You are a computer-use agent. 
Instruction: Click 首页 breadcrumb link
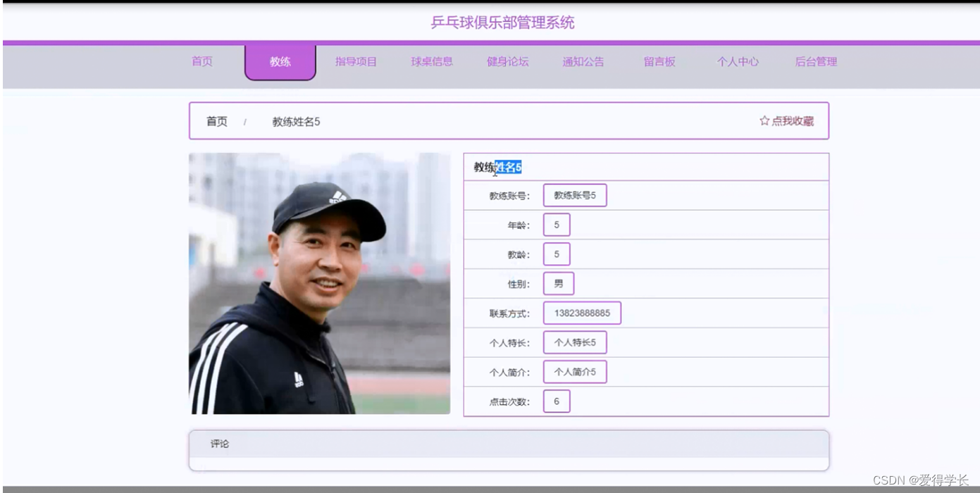[217, 122]
